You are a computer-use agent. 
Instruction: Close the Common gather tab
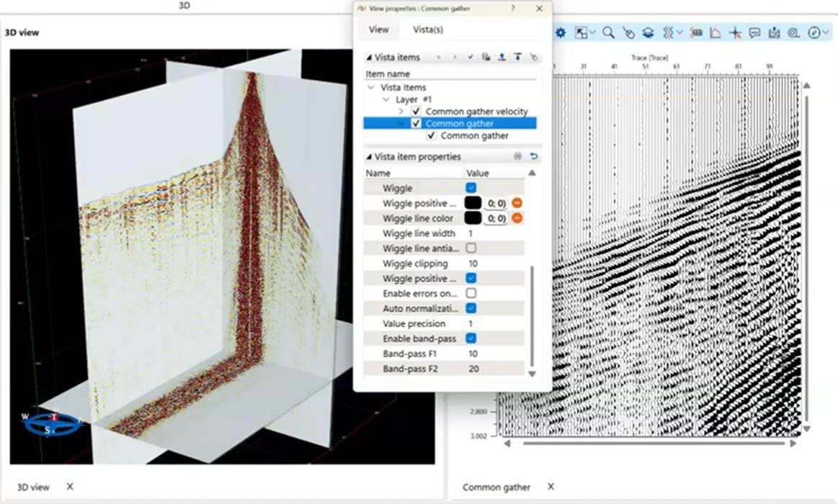pyautogui.click(x=551, y=487)
